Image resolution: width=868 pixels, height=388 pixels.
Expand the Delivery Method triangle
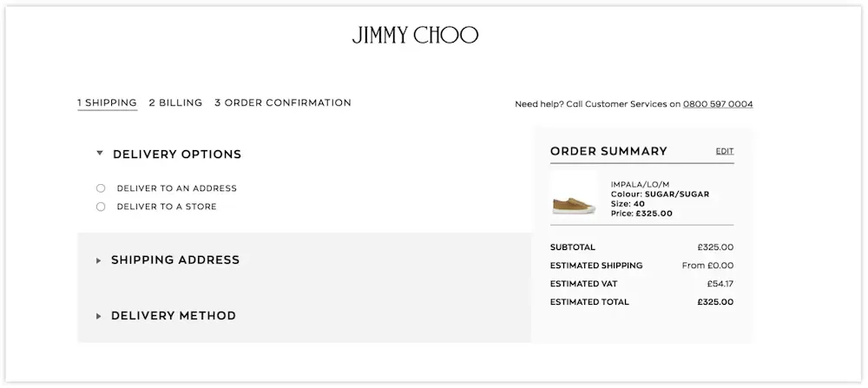tap(99, 316)
